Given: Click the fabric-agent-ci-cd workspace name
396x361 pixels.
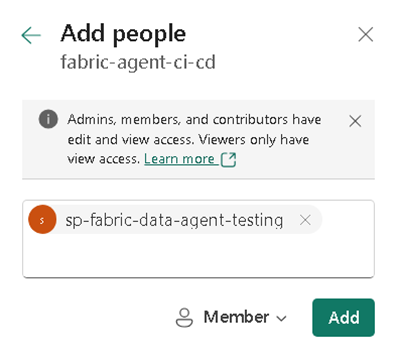Looking at the screenshot, I should (x=138, y=62).
